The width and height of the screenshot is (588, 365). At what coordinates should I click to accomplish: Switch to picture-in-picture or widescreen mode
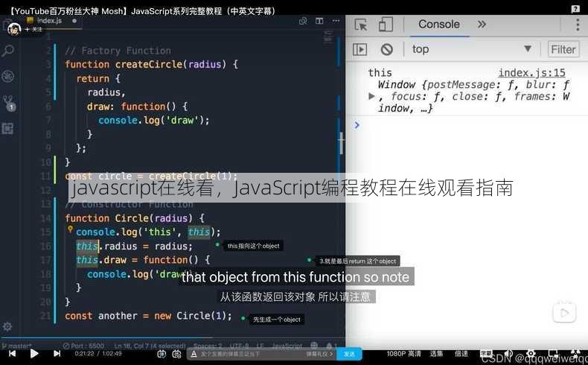tap(553, 354)
